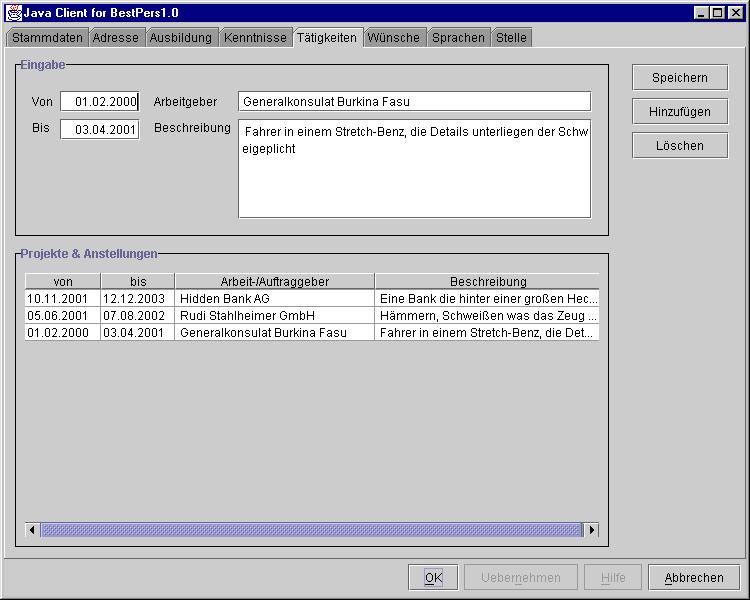Screen dimensions: 750x600
Task: Click into the Von date field
Action: 99,101
